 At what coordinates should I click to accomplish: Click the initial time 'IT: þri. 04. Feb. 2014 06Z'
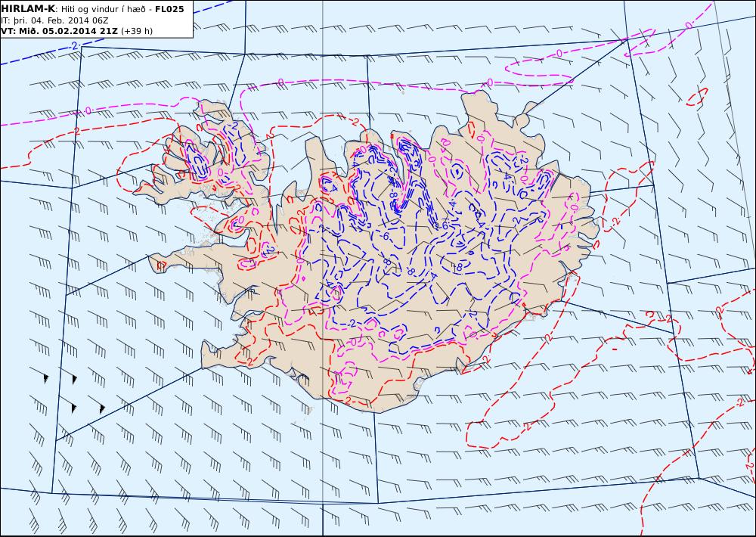point(54,20)
